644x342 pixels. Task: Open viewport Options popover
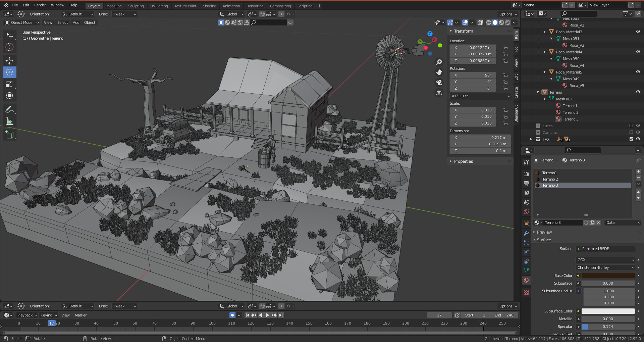(507, 14)
